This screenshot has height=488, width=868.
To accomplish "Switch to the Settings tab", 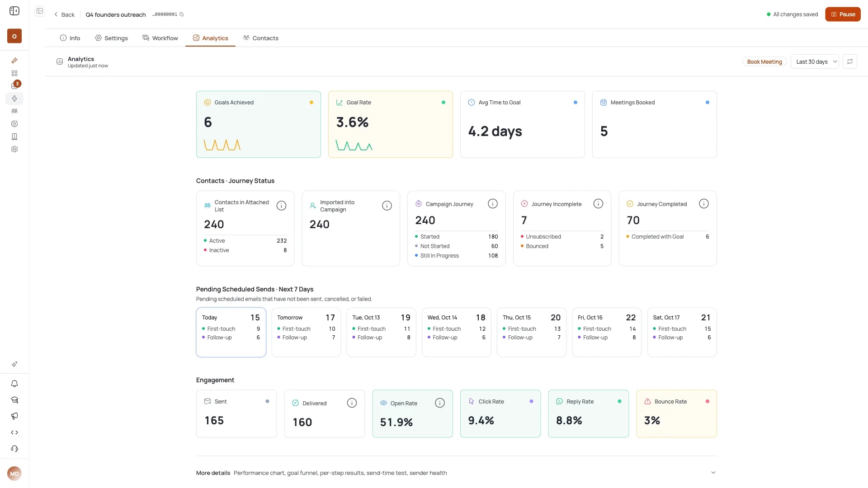I will pos(111,38).
